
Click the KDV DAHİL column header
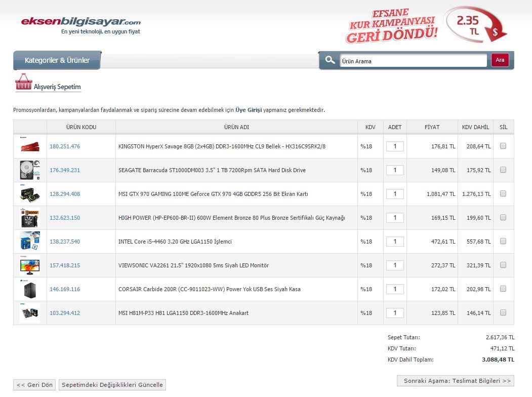click(x=475, y=127)
